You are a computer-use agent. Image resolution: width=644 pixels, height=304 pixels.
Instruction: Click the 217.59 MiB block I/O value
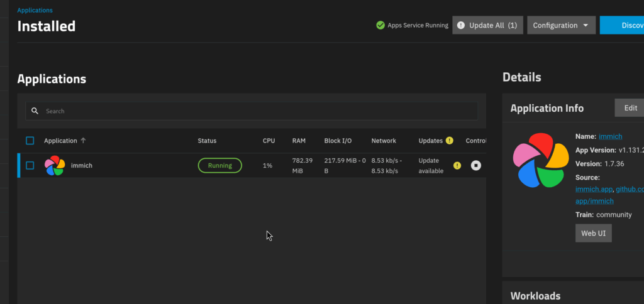coord(345,165)
